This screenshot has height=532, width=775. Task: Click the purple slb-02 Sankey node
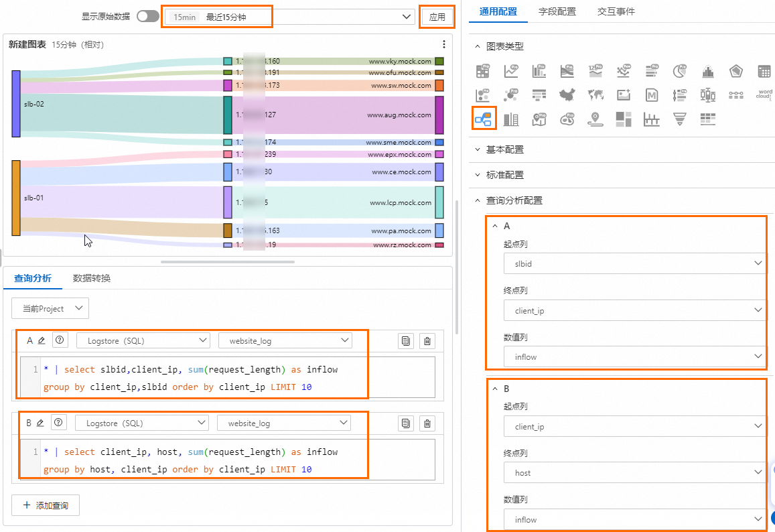(16, 104)
